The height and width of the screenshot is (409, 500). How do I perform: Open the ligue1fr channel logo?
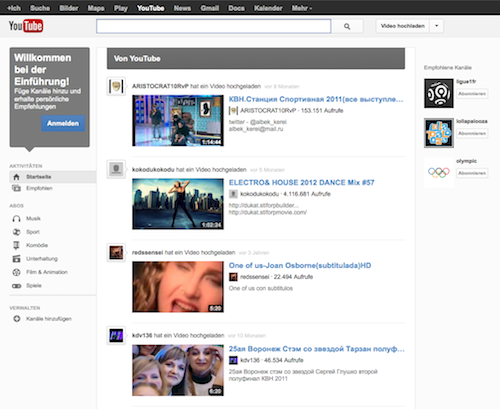pyautogui.click(x=439, y=93)
